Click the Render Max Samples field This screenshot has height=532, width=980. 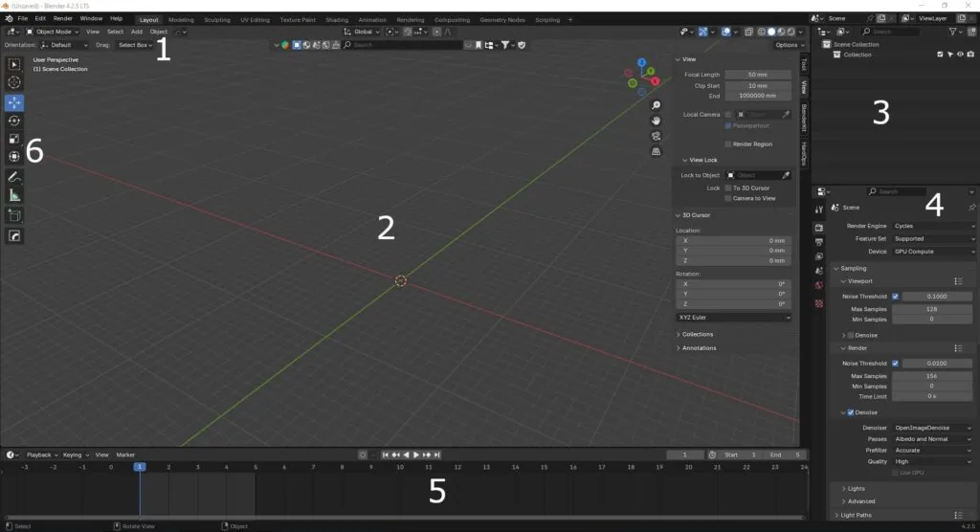click(x=932, y=376)
